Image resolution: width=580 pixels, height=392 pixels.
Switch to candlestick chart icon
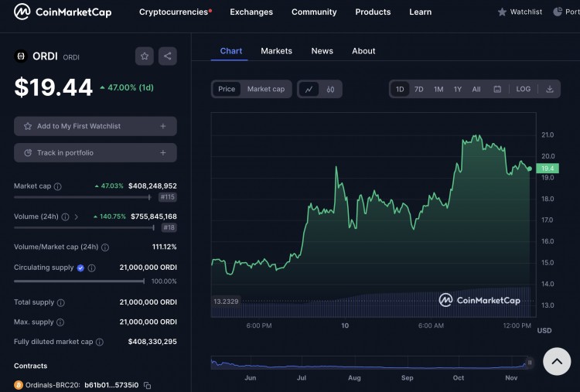click(330, 89)
